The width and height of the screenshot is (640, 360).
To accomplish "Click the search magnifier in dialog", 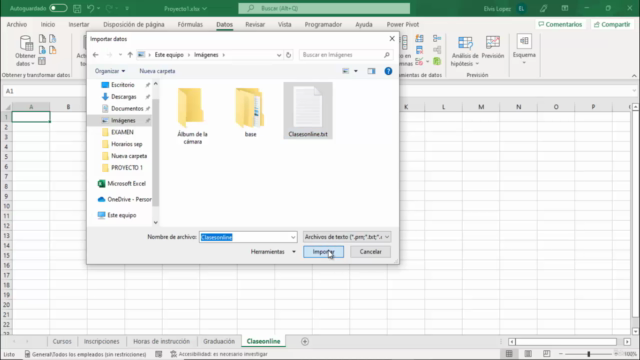I will pyautogui.click(x=387, y=55).
